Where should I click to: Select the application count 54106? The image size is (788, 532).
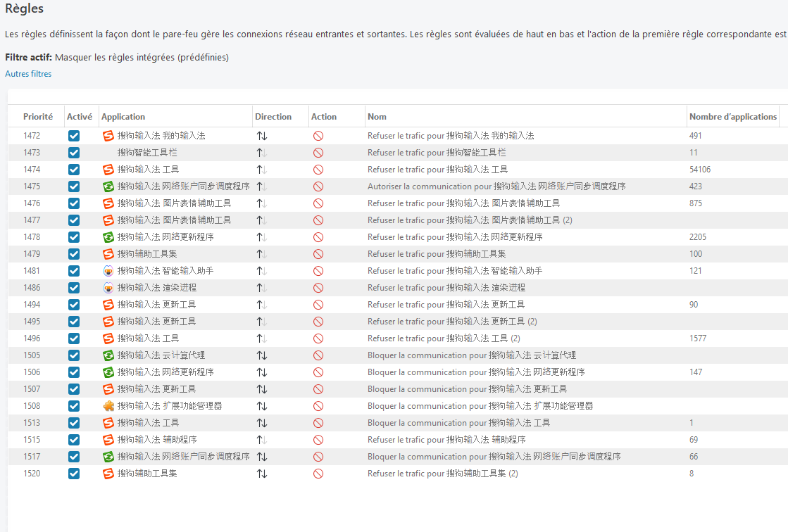tap(700, 170)
